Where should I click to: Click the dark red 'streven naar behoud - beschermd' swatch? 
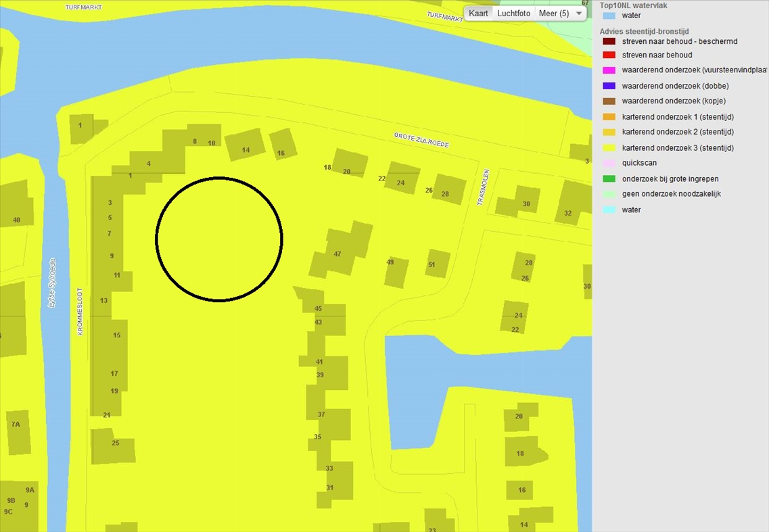click(x=609, y=41)
